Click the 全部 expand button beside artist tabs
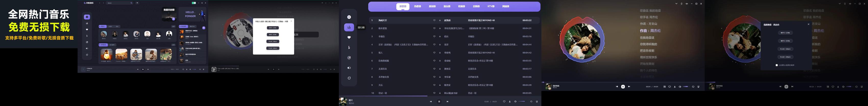 (x=173, y=26)
